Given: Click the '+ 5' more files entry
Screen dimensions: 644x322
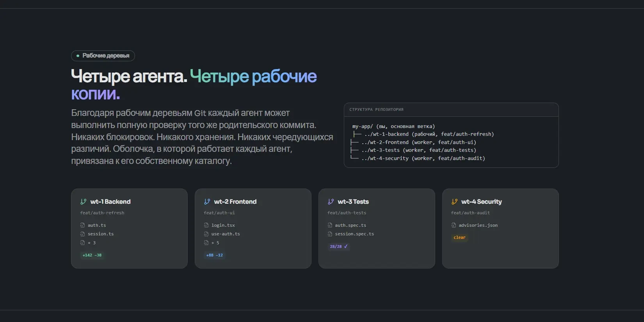Looking at the screenshot, I should click(215, 243).
